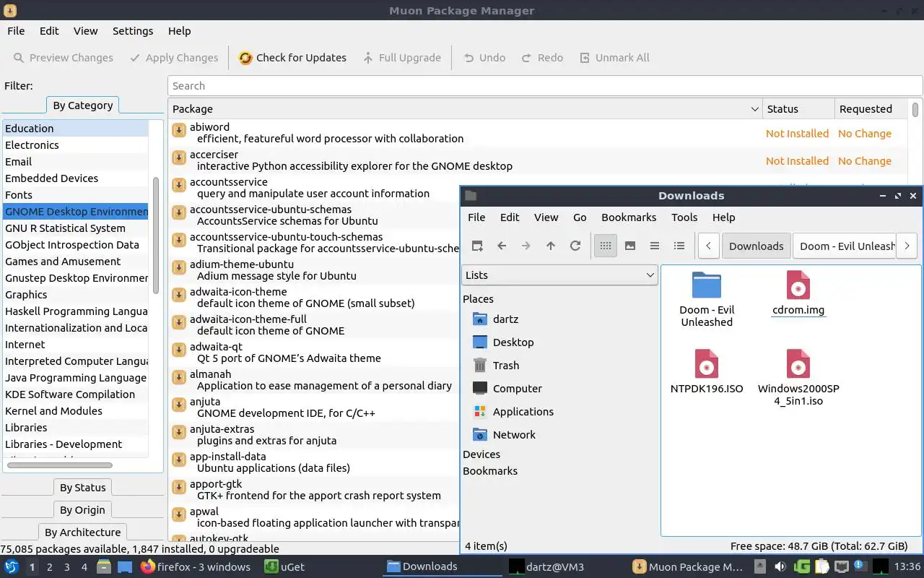Switch file manager to thumbnail view
This screenshot has width=924, height=578.
tap(630, 246)
